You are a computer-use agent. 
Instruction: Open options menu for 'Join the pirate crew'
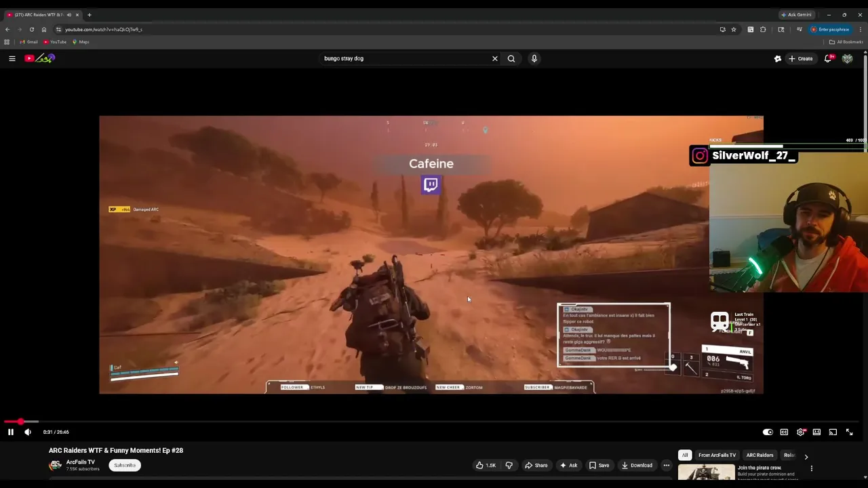pos(812,468)
